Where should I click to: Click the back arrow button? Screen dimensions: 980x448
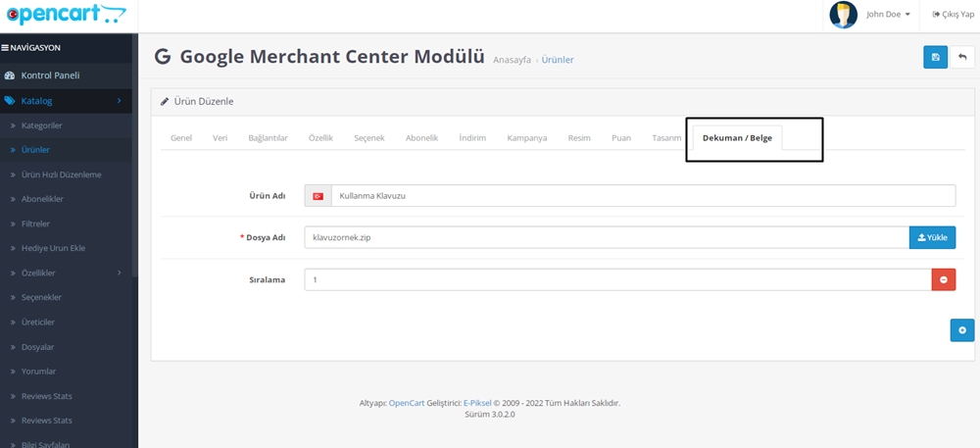pyautogui.click(x=962, y=57)
